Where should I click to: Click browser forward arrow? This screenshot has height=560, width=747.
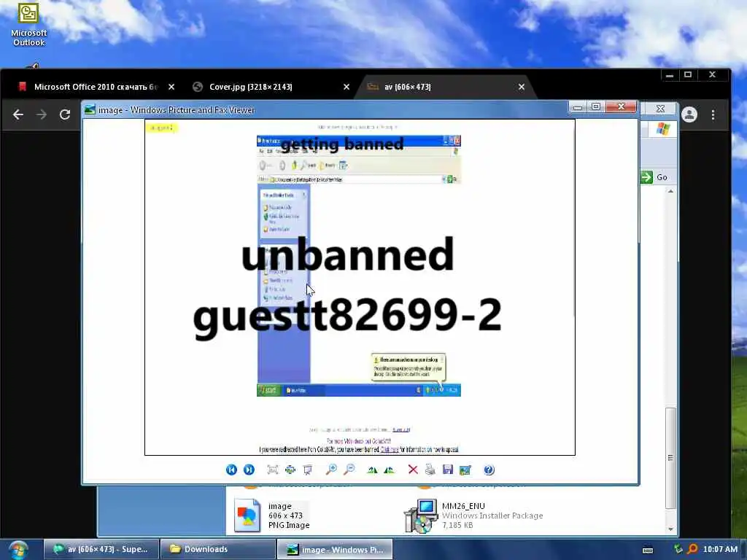42,114
